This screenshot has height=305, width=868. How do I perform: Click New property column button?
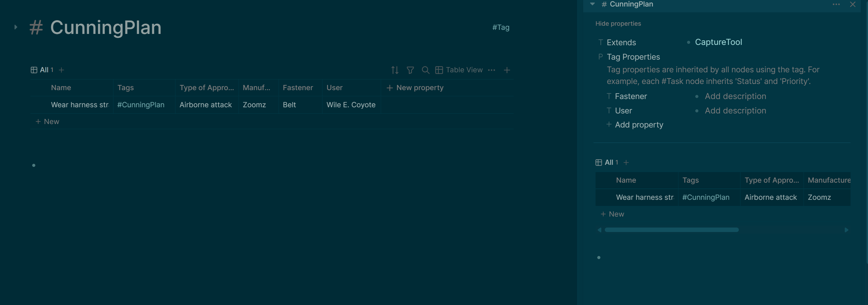pyautogui.click(x=415, y=88)
